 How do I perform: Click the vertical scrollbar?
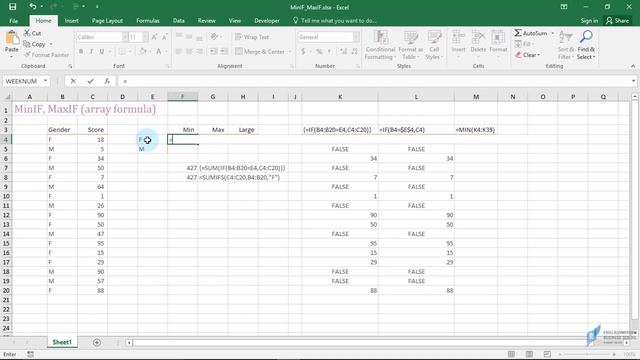click(634, 210)
